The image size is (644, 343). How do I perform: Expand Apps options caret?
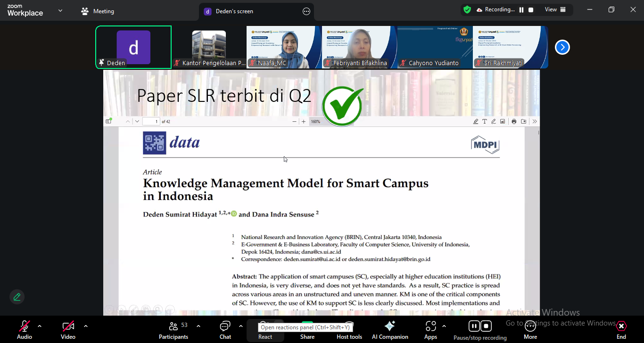point(444,326)
